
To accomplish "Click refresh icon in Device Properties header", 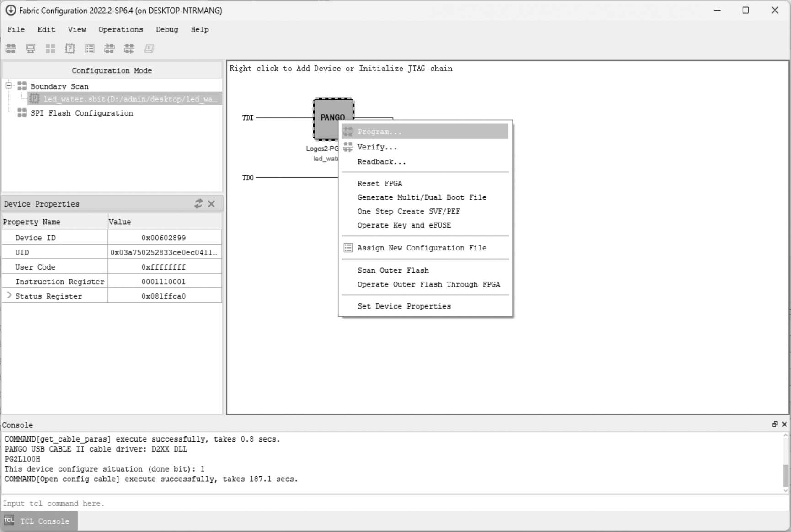I will pyautogui.click(x=198, y=204).
